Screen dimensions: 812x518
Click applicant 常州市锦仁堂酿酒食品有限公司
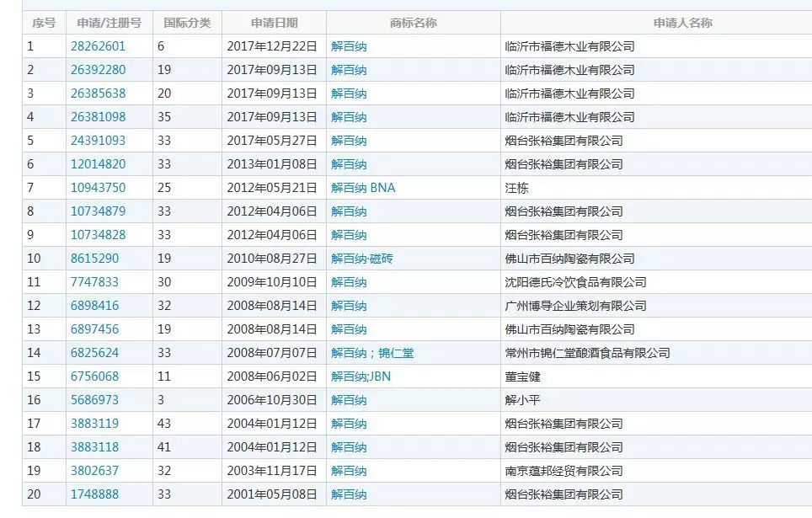click(x=588, y=353)
